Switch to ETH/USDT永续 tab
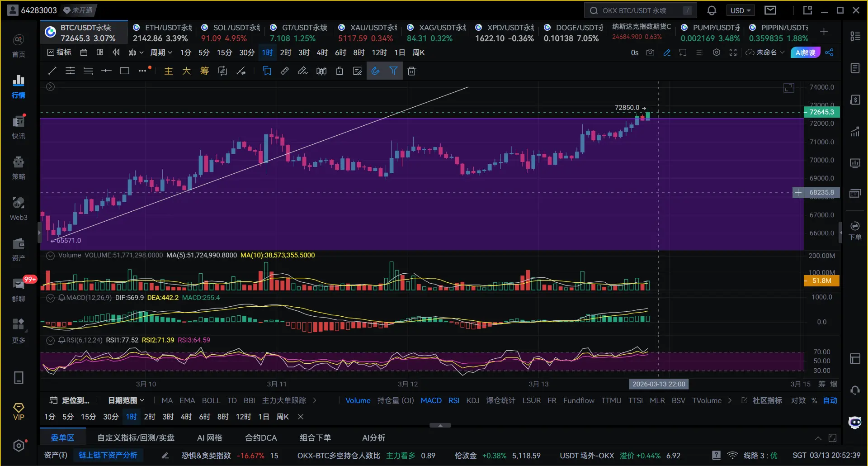The image size is (868, 466). click(163, 33)
